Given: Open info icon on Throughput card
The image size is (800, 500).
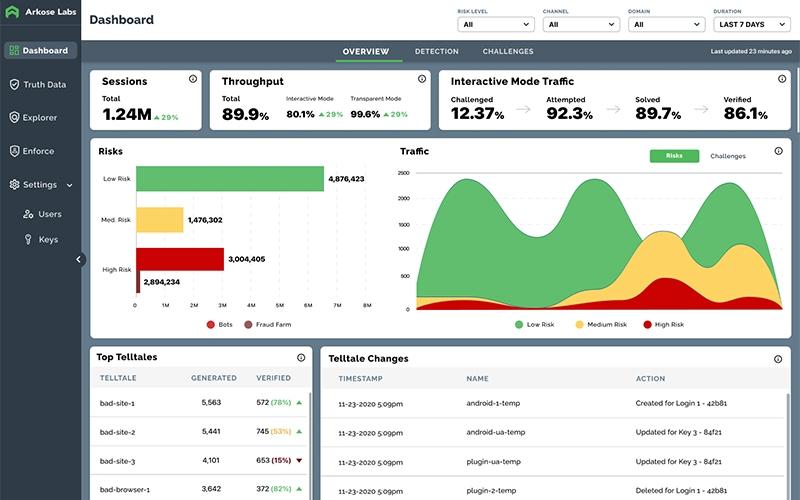Looking at the screenshot, I should pos(422,79).
